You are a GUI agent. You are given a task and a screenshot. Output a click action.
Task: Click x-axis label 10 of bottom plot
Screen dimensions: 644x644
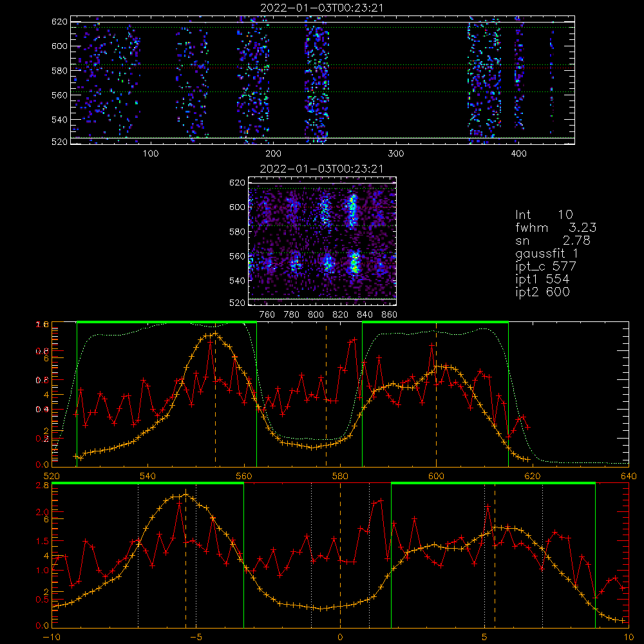click(x=629, y=638)
